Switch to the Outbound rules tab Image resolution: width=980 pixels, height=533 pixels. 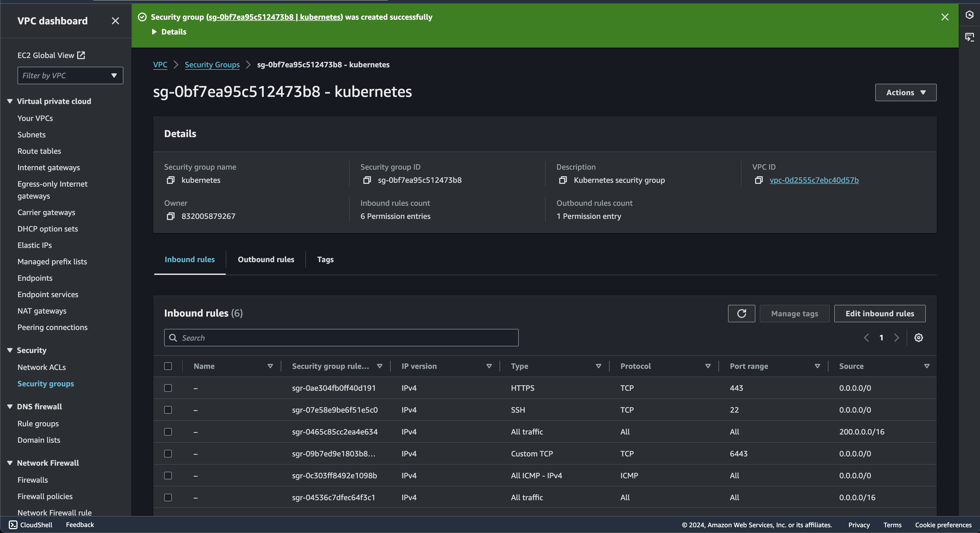266,259
